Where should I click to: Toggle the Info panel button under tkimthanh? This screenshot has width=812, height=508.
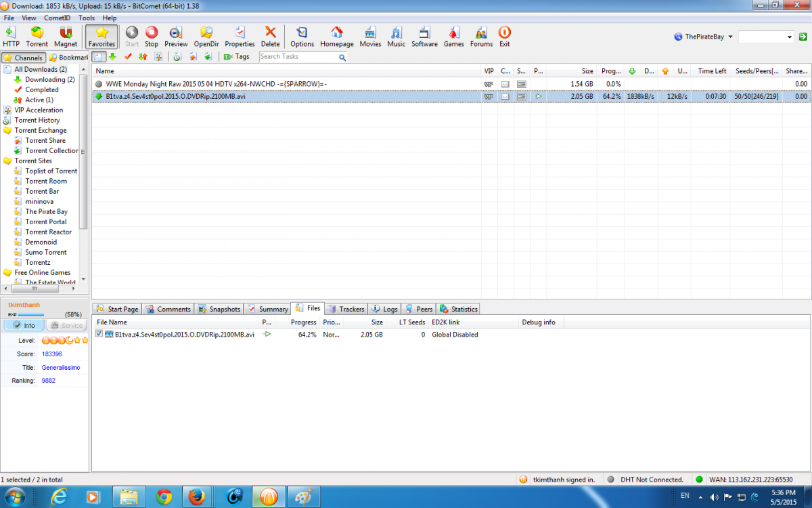(x=24, y=325)
